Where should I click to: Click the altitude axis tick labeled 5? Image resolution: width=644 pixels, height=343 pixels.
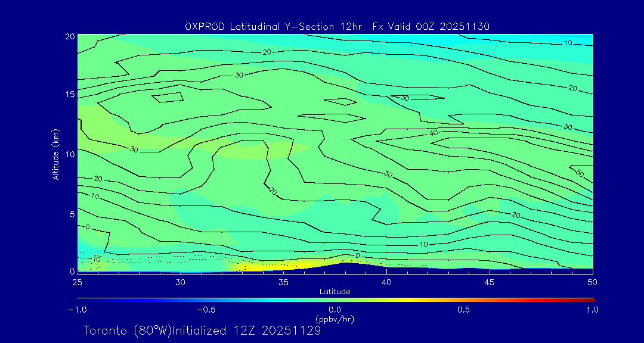pos(71,214)
